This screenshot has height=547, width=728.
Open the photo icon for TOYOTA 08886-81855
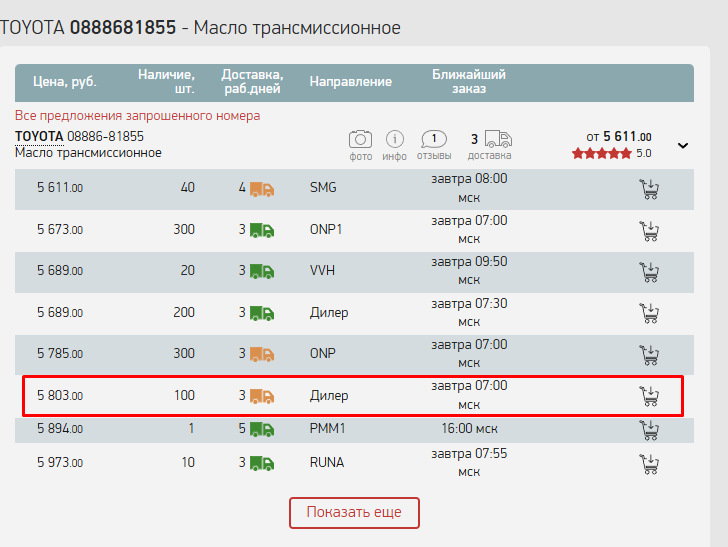[x=360, y=139]
